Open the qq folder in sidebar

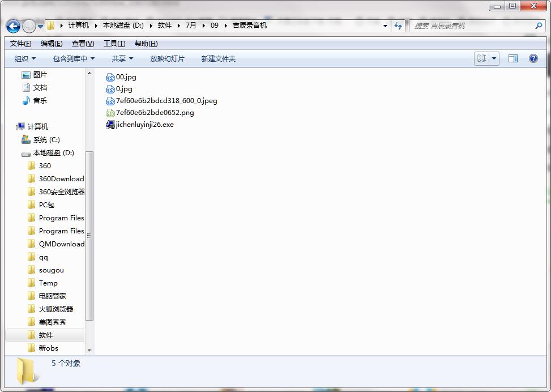37,257
